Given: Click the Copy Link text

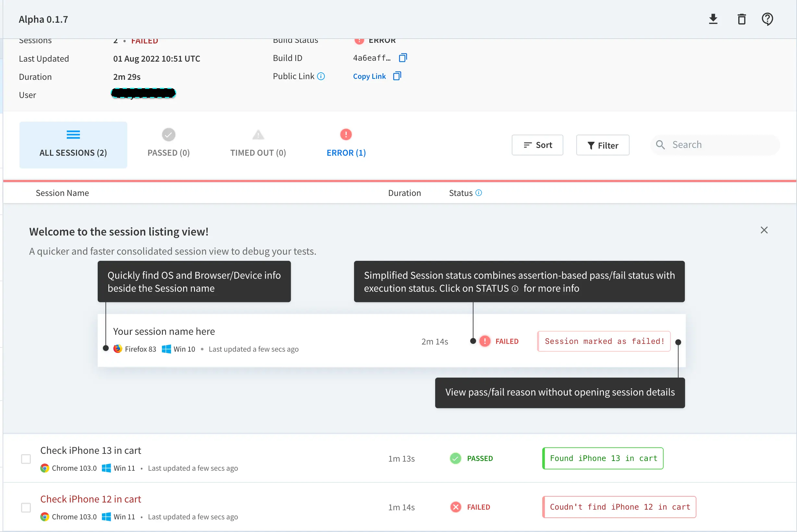Looking at the screenshot, I should click(x=369, y=76).
